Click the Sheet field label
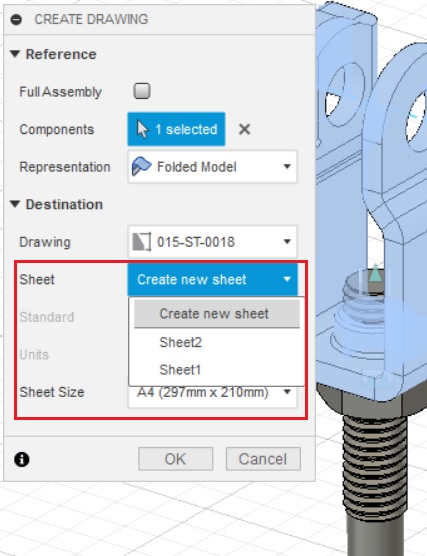This screenshot has width=427, height=556. click(x=37, y=279)
